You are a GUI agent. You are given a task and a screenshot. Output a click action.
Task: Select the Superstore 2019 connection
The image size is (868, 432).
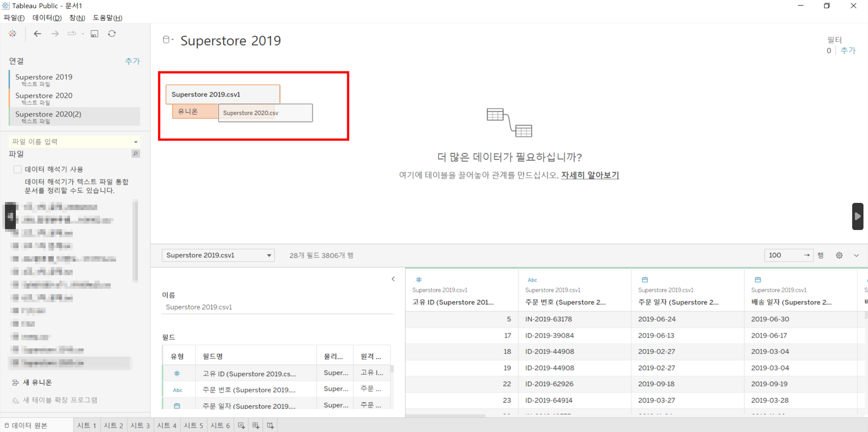click(75, 80)
